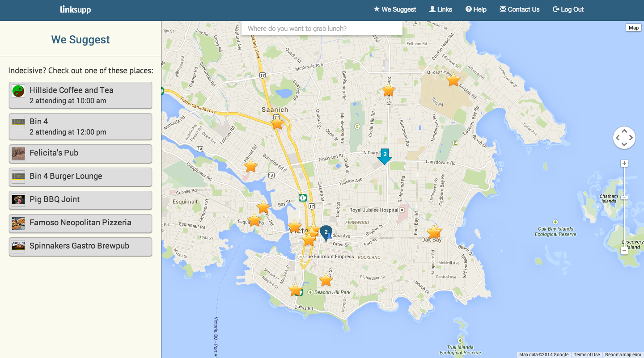Click the Esquimalt map label

pyautogui.click(x=186, y=202)
